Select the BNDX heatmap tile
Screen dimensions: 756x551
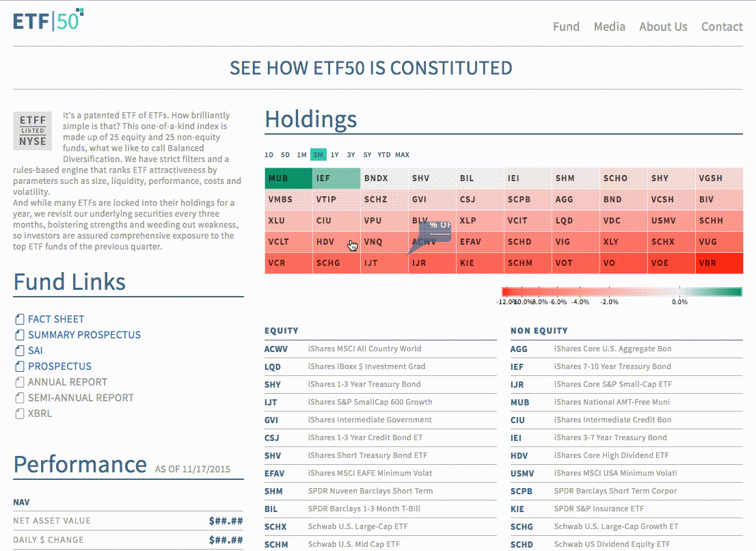(x=384, y=178)
